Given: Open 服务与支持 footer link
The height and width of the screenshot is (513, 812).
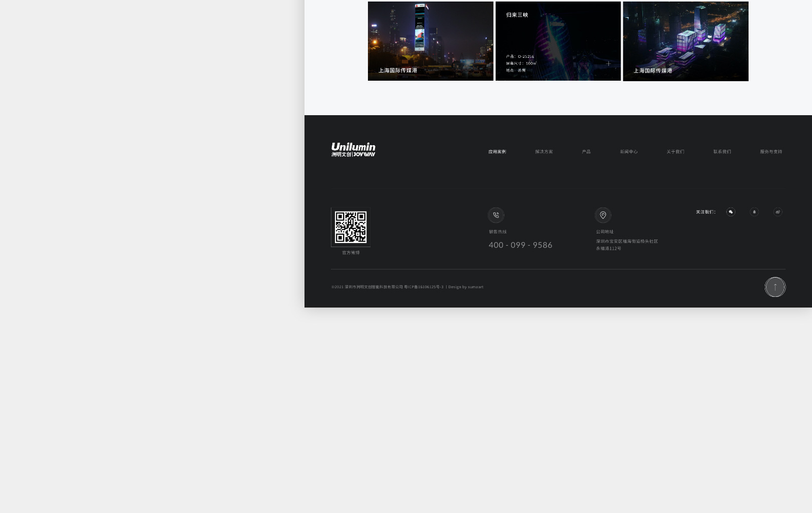Looking at the screenshot, I should point(770,152).
